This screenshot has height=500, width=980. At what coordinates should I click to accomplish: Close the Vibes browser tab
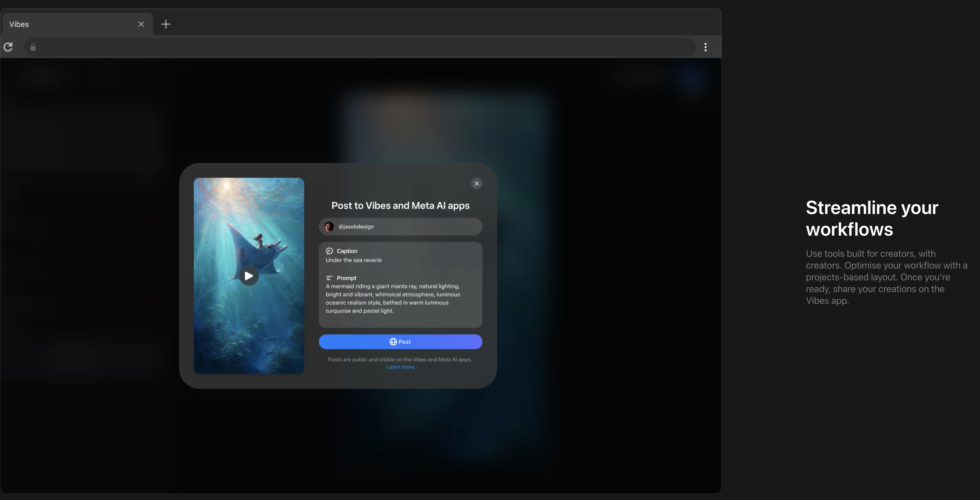click(x=141, y=24)
